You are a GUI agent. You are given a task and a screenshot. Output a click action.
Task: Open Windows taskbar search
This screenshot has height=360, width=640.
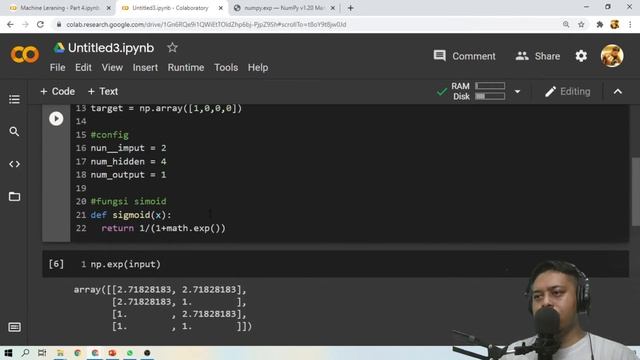(x=25, y=353)
